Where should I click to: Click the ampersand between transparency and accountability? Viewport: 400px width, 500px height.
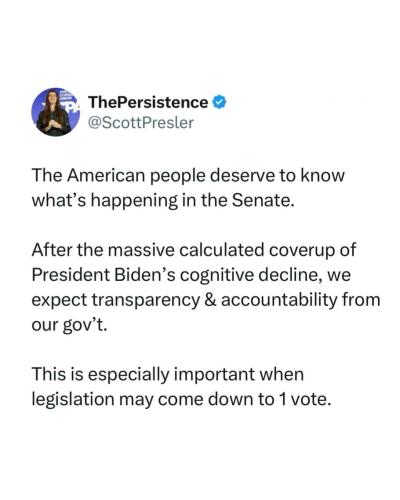click(210, 300)
